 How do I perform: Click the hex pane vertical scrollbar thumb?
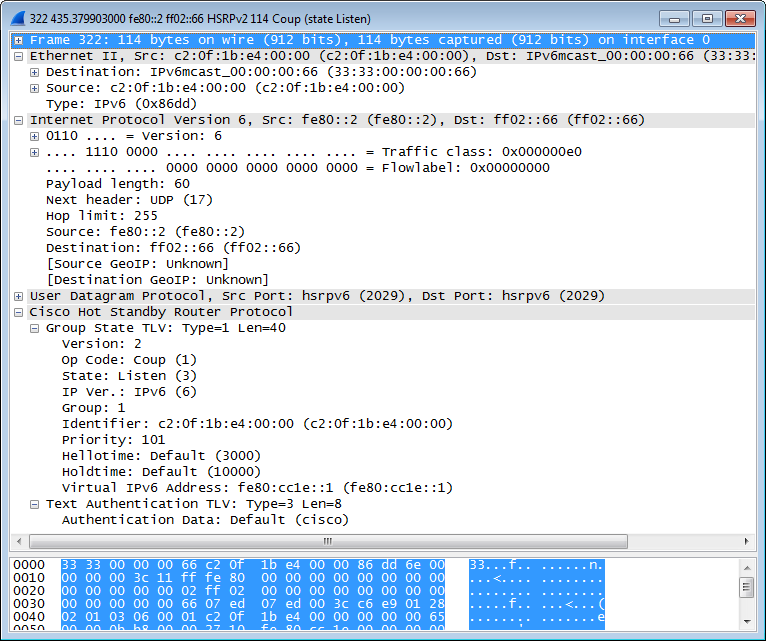coord(747,587)
